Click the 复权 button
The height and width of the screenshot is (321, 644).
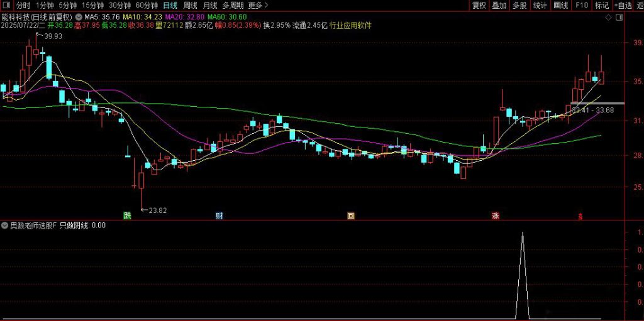pyautogui.click(x=479, y=5)
